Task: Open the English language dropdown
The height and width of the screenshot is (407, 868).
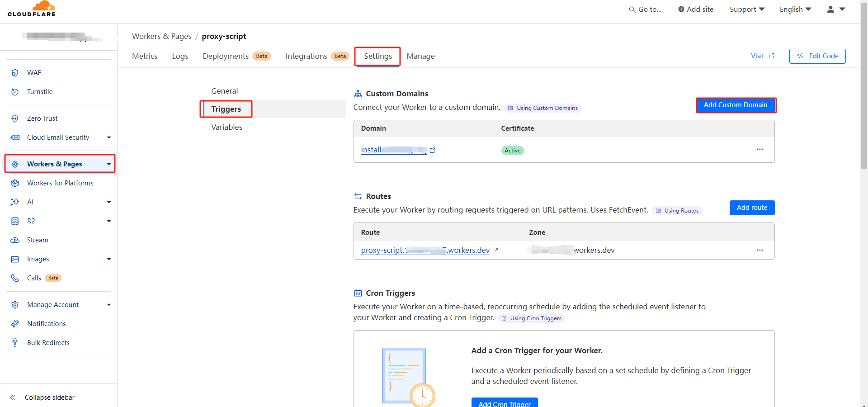Action: click(x=795, y=9)
